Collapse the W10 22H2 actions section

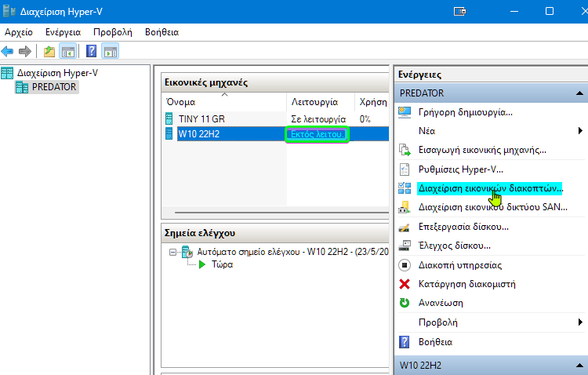pyautogui.click(x=579, y=366)
